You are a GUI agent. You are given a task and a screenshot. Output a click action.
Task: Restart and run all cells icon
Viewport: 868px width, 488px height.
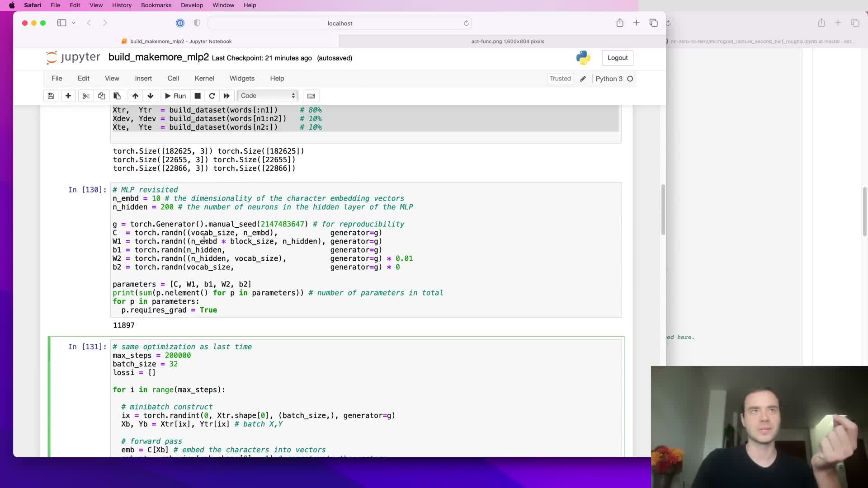click(x=226, y=96)
